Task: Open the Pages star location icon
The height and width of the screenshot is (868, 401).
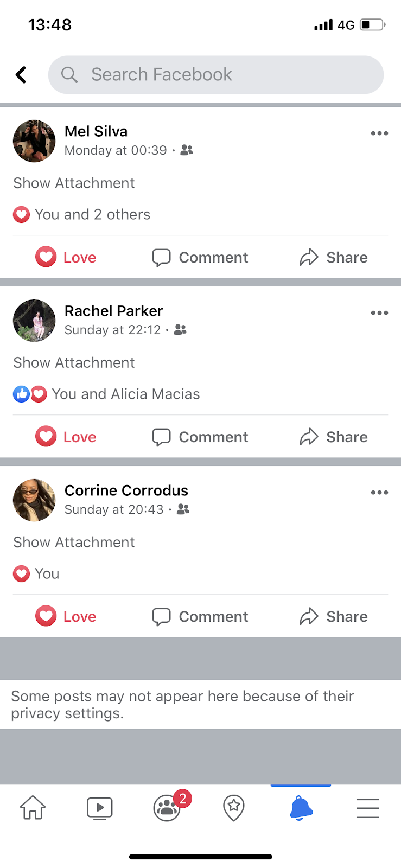Action: coord(234,808)
